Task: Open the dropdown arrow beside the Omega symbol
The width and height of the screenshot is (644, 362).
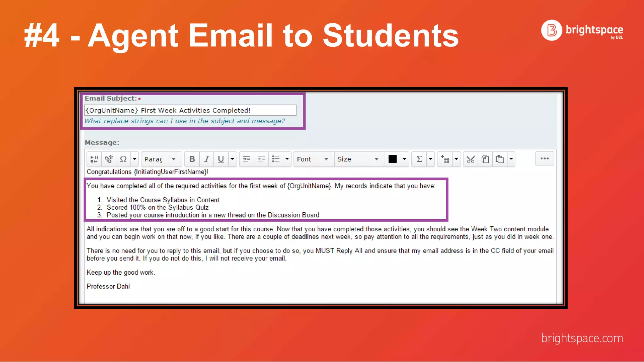Action: 135,159
